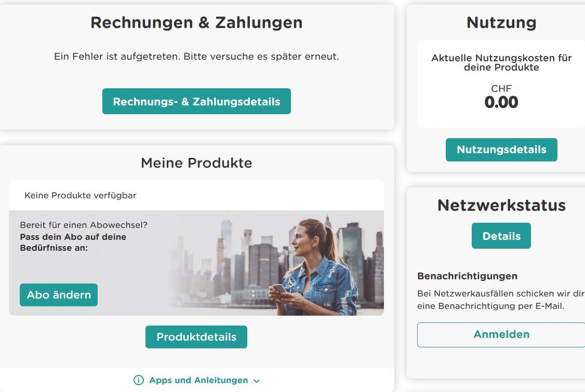Viewport: 585px width, 392px height.
Task: Click the Nutzungsdetails button
Action: [x=501, y=150]
